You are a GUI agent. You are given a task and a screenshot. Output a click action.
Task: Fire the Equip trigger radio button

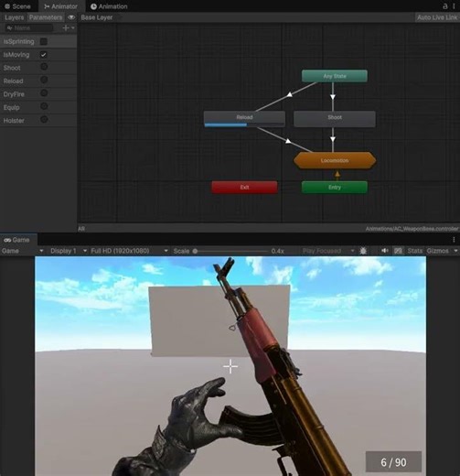tap(44, 106)
